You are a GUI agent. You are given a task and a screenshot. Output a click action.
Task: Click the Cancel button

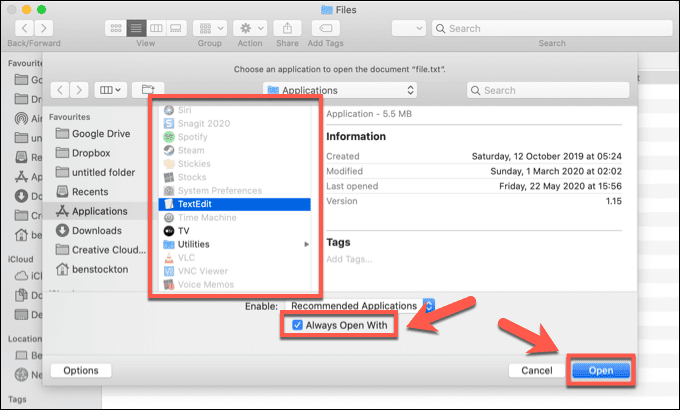[x=537, y=371]
